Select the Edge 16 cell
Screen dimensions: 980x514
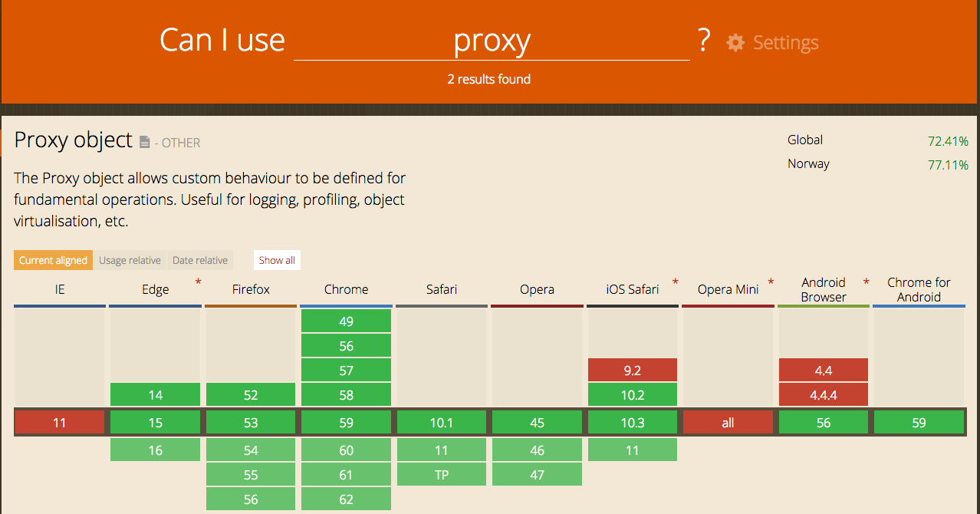pos(156,450)
